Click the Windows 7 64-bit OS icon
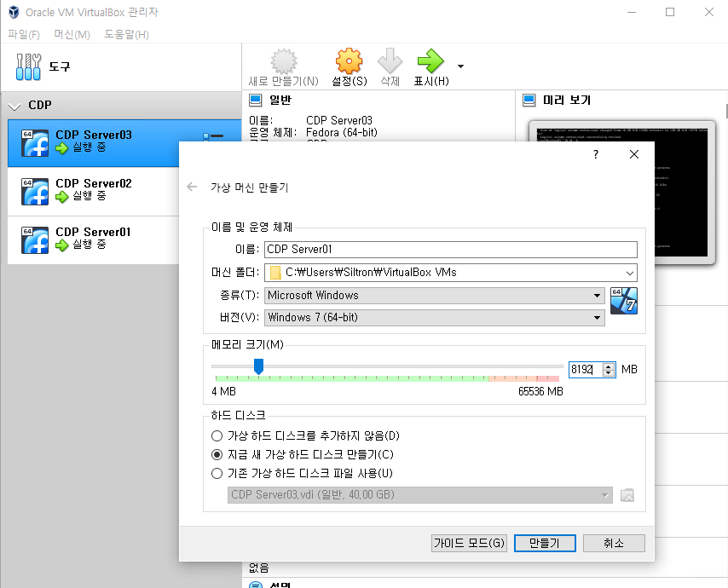This screenshot has width=728, height=588. coord(623,301)
